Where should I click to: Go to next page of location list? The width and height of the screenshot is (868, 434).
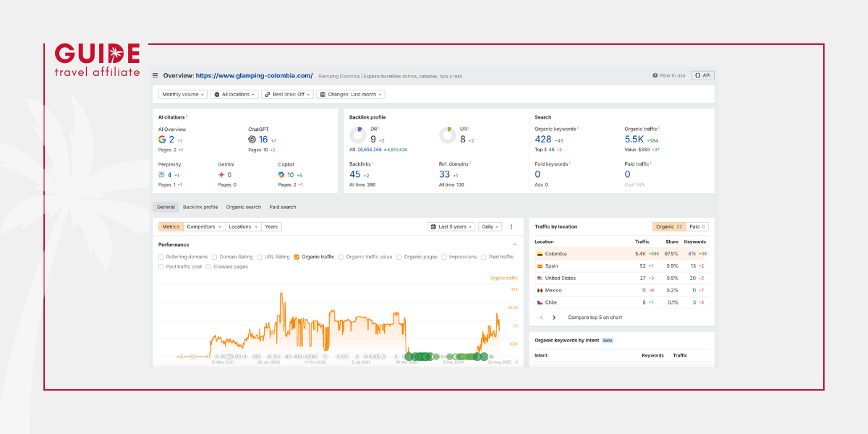554,318
